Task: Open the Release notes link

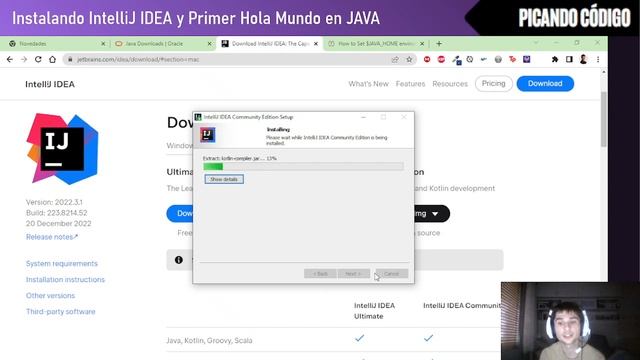Action: (52, 237)
